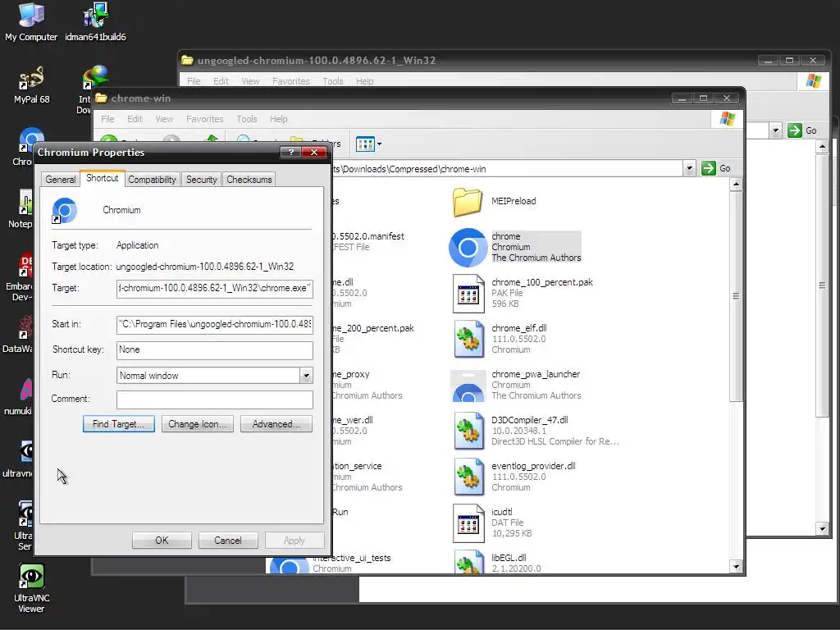Click the help question mark in Chromium Properties
Viewport: 840px width, 630px height.
coord(291,152)
